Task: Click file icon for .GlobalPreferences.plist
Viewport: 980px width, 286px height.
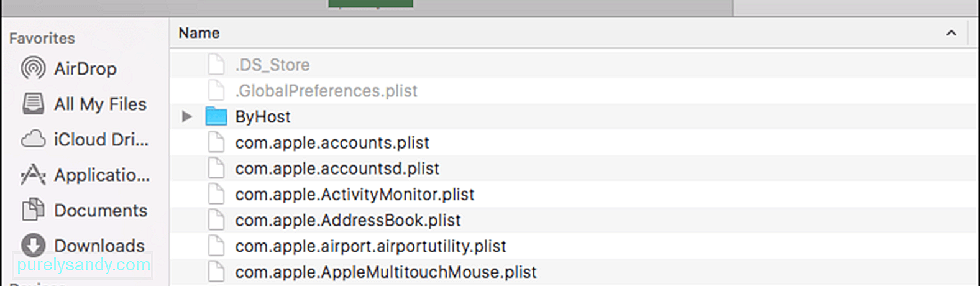Action: point(216,90)
